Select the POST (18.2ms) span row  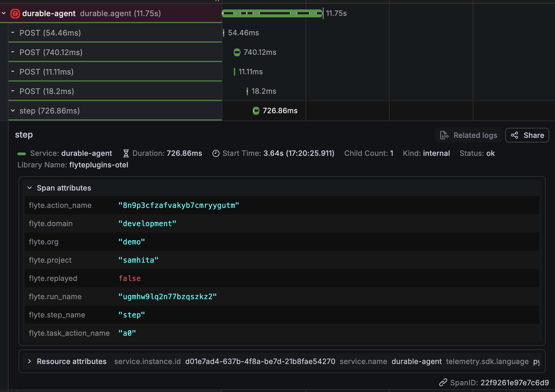[115, 91]
